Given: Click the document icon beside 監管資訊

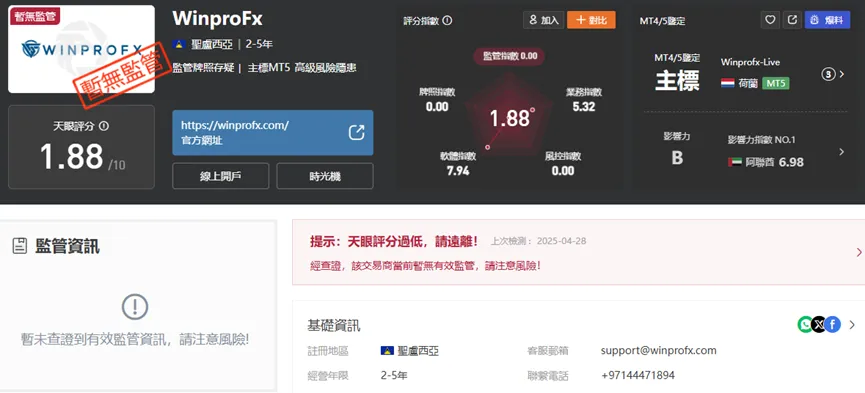Looking at the screenshot, I should [20, 246].
